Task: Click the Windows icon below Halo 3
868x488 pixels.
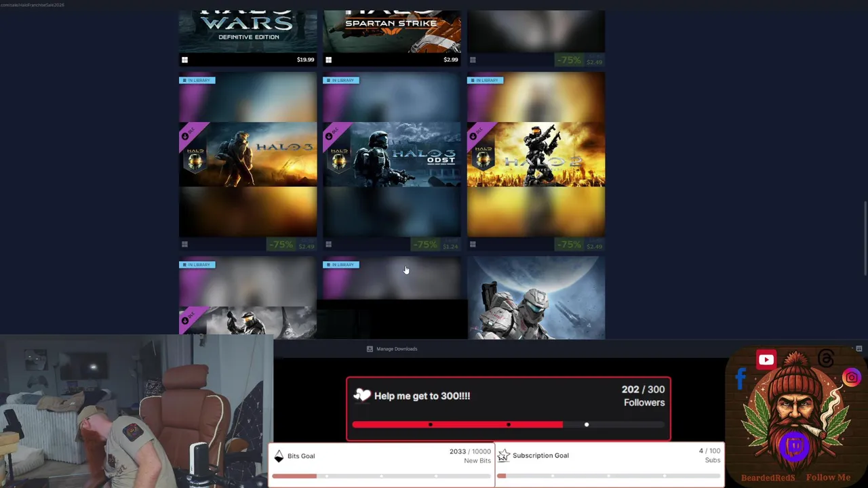Action: click(184, 245)
